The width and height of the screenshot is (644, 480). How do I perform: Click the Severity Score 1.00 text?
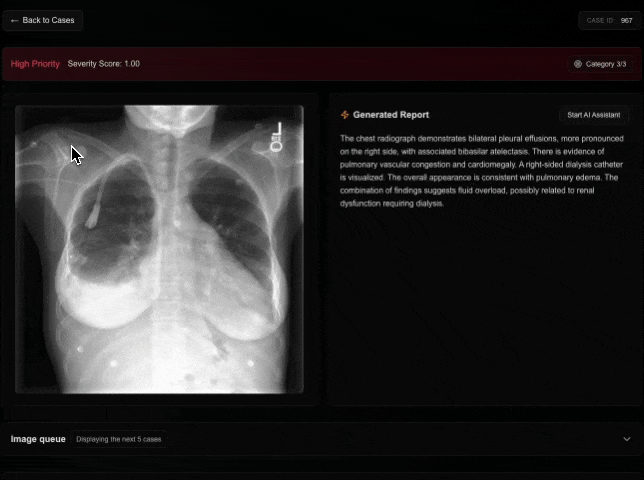[x=104, y=64]
